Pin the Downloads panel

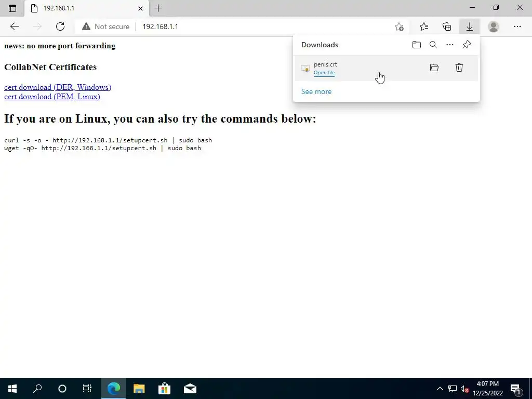(467, 45)
